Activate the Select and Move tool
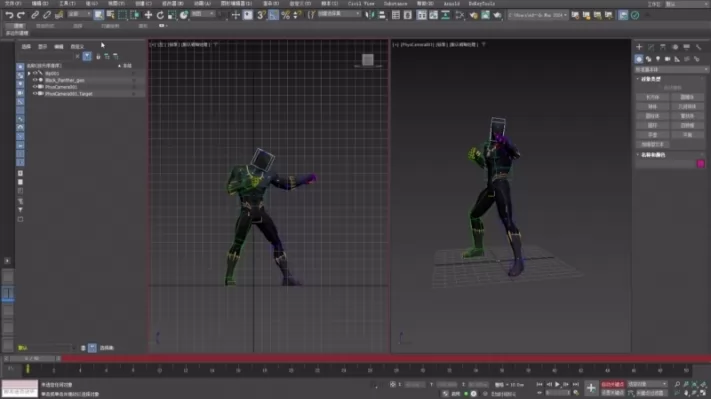The image size is (711, 399). pyautogui.click(x=148, y=15)
